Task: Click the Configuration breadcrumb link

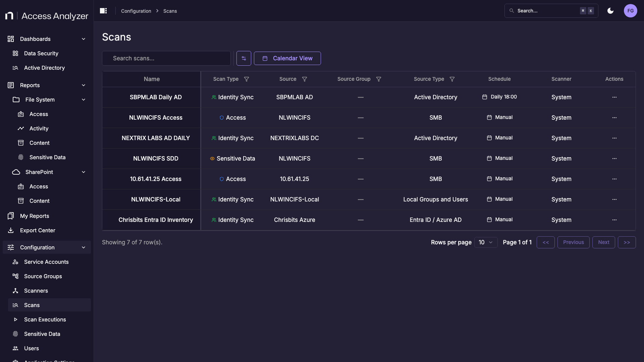Action: (x=136, y=11)
